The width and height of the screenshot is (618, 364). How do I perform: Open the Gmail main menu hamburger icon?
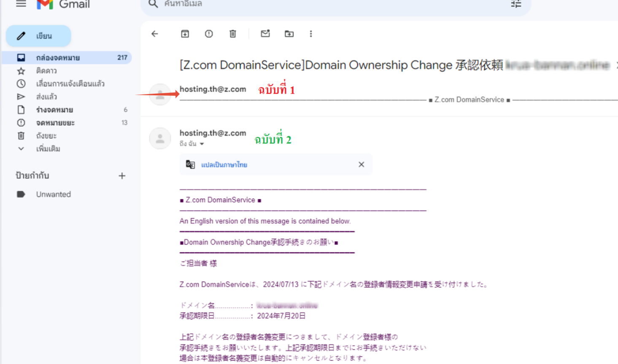(21, 4)
